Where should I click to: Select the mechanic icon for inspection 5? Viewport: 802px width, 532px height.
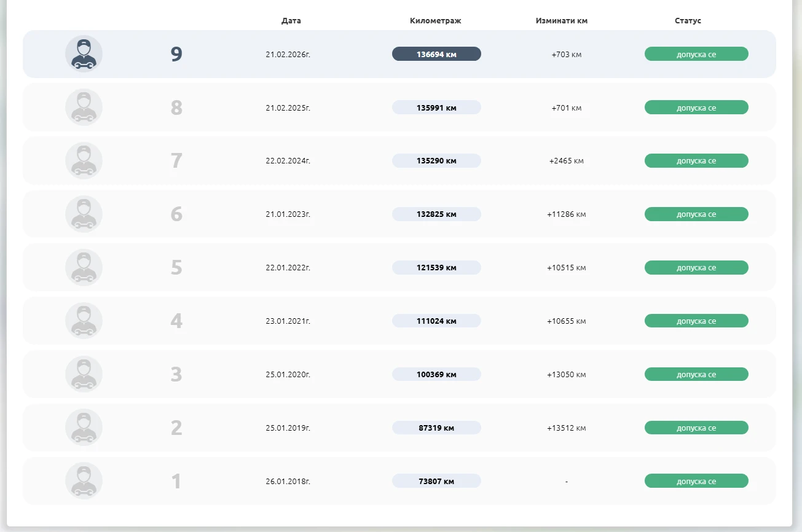pyautogui.click(x=84, y=268)
